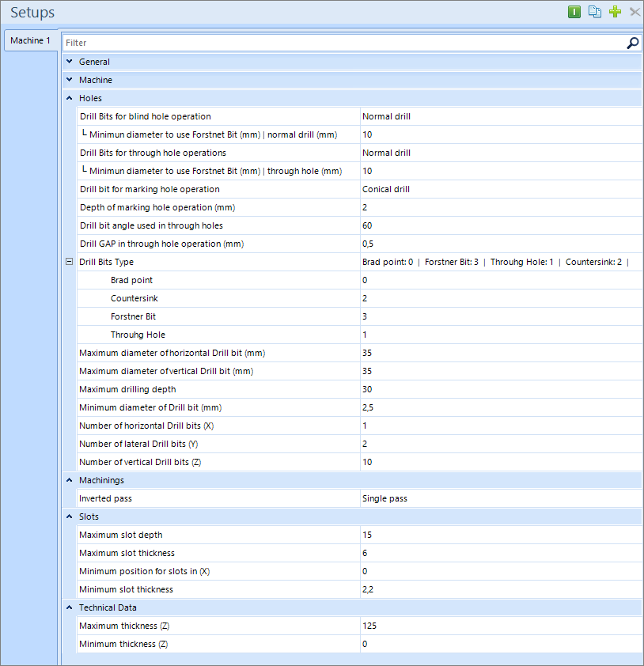Change the Conical drill marking value
The width and height of the screenshot is (644, 666).
[x=502, y=189]
